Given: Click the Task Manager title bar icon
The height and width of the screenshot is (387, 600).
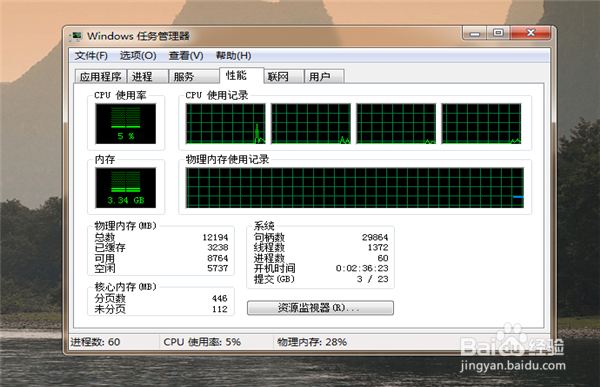Looking at the screenshot, I should 76,36.
